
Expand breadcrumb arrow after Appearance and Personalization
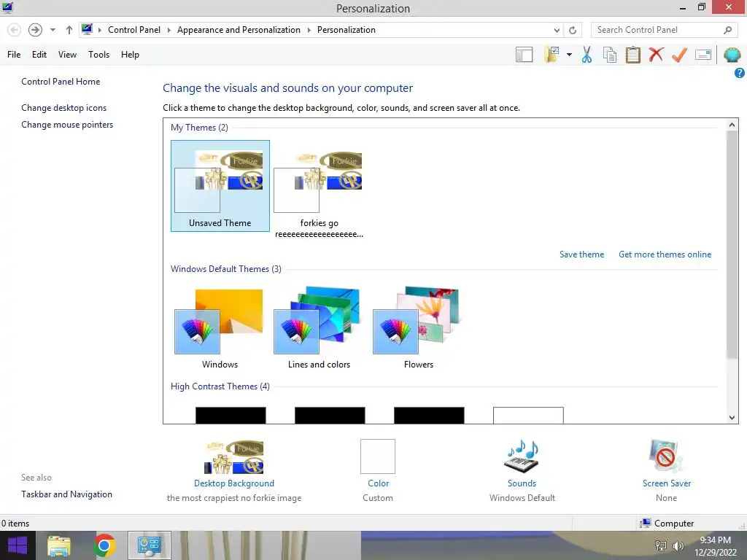(x=309, y=30)
